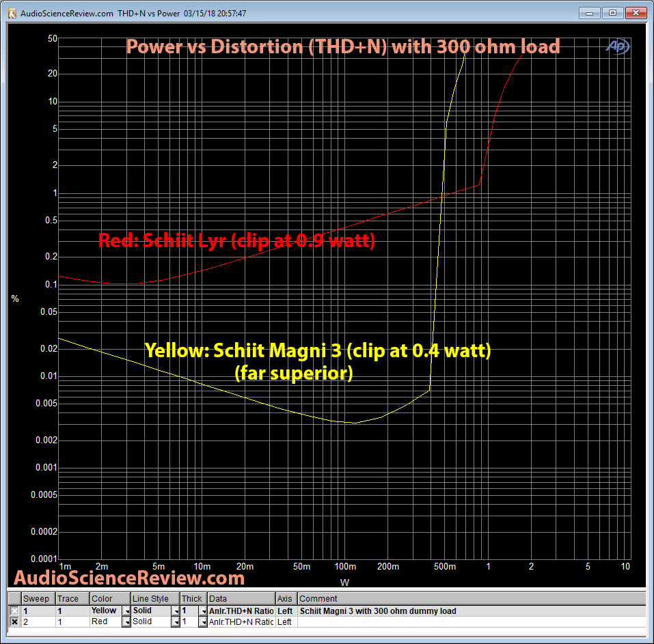Click the Axis 'Left' cell in Yellow row
The height and width of the screenshot is (644, 654).
286,611
